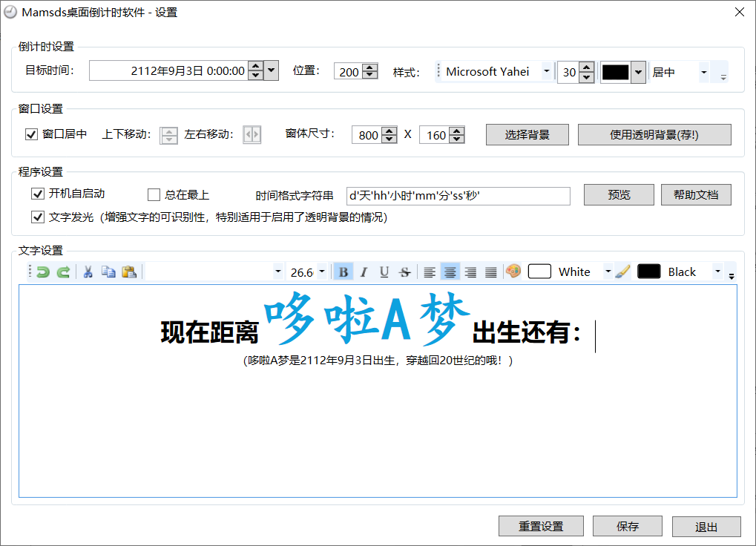
Task: Open text toolbar overflow options arrow
Action: 732,276
